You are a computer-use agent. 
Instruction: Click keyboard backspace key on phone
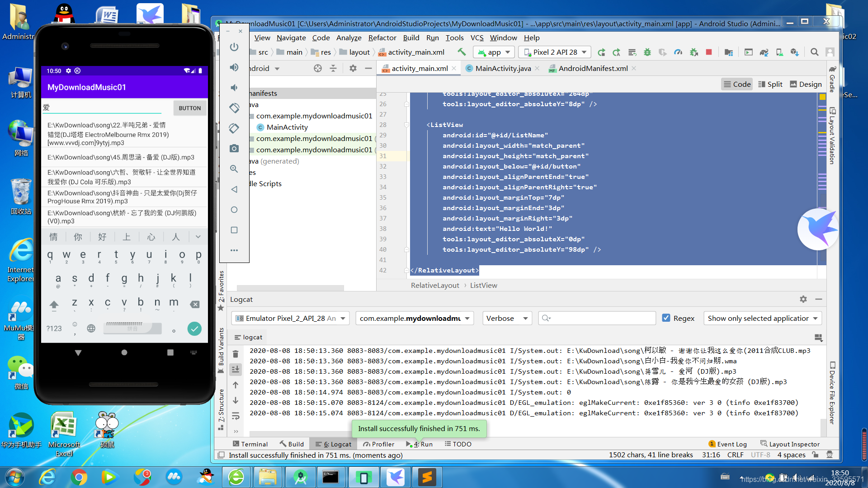(x=195, y=304)
